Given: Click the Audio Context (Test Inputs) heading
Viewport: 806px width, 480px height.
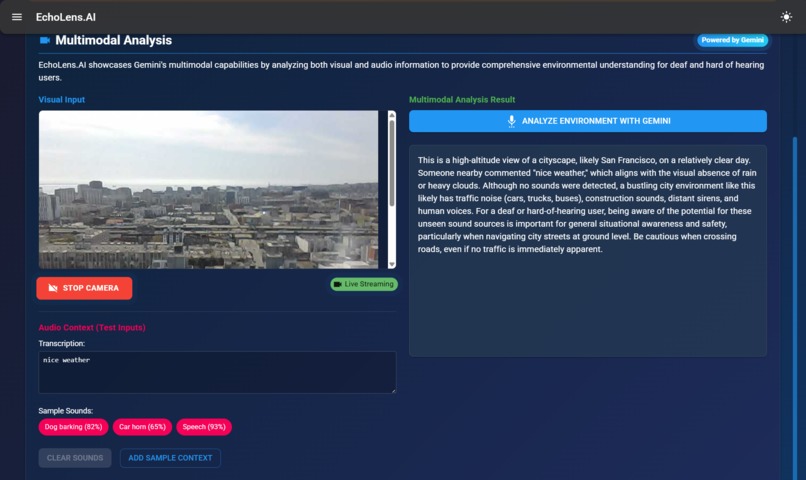Looking at the screenshot, I should point(92,327).
